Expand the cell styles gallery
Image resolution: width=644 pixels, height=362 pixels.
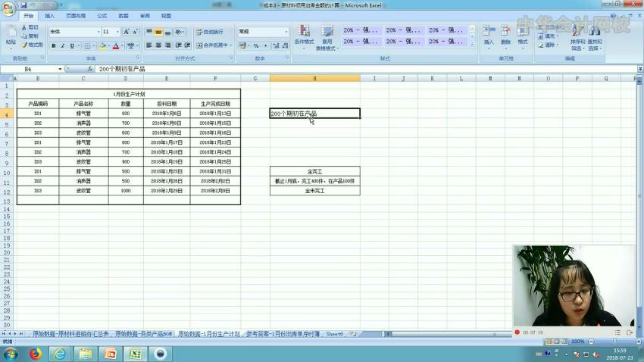tap(472, 43)
